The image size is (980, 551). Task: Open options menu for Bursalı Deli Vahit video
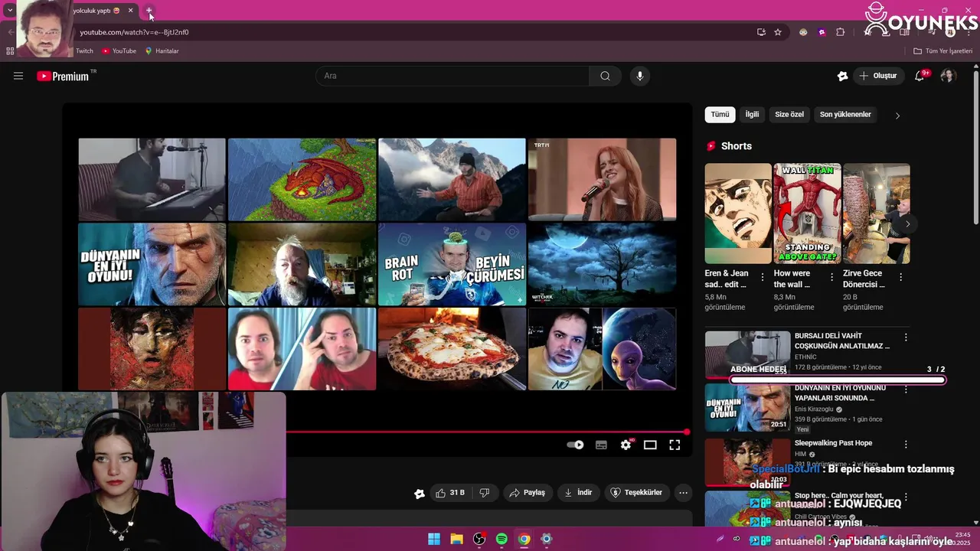tap(906, 337)
